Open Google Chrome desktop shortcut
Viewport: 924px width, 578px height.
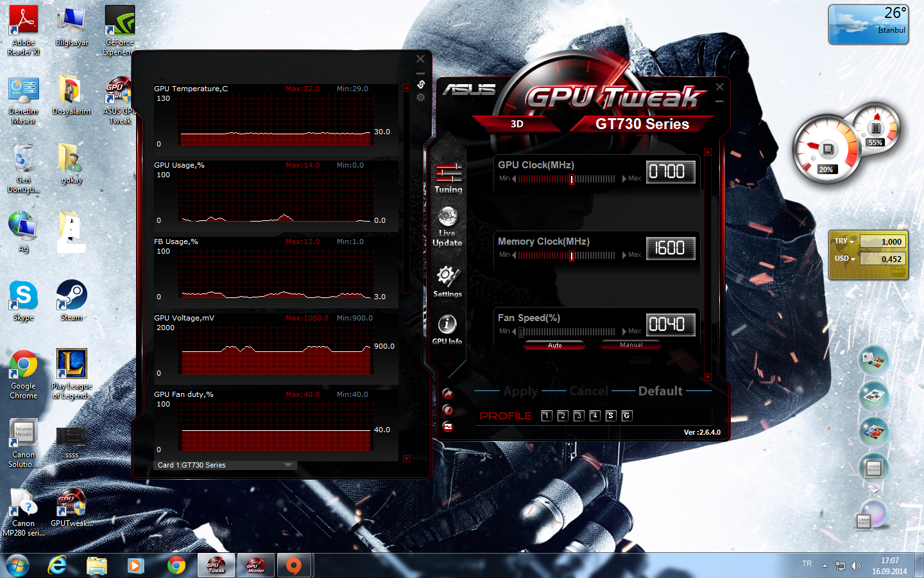pos(24,374)
